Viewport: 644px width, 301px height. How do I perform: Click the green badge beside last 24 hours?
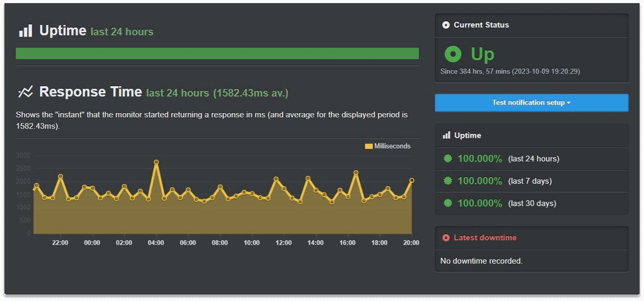pos(448,158)
